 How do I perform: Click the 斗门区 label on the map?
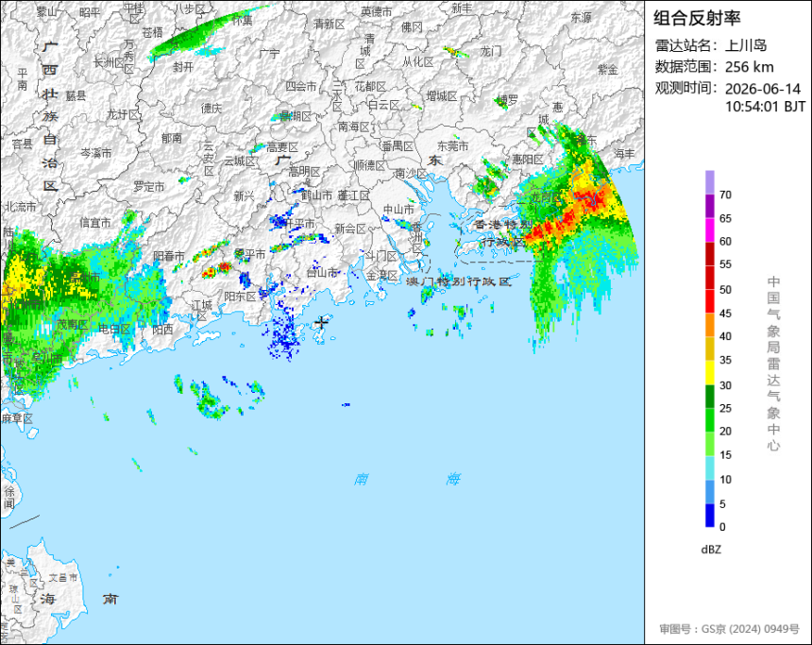coord(381,256)
